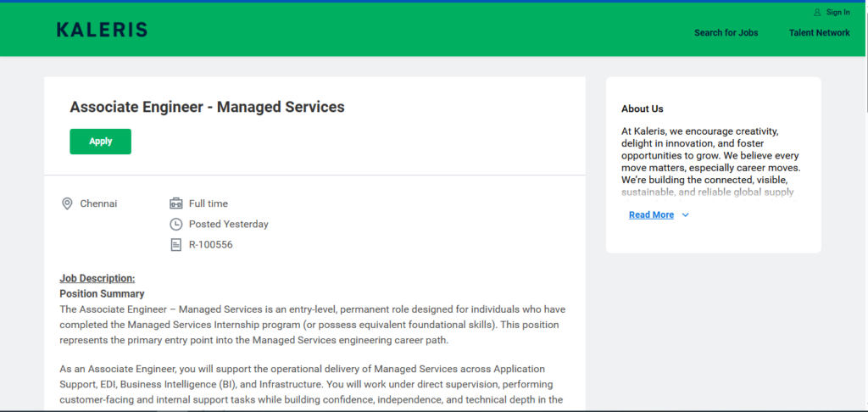Image resolution: width=868 pixels, height=412 pixels.
Task: Click the Posted Yesterday clock icon
Action: coord(175,225)
